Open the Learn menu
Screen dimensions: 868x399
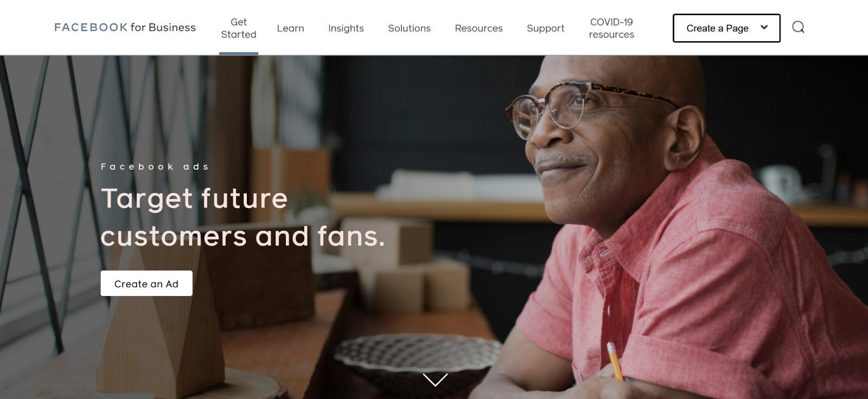pyautogui.click(x=290, y=28)
